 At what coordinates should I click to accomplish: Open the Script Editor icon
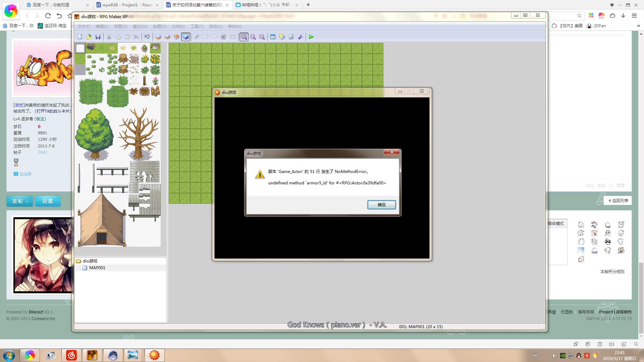pyautogui.click(x=291, y=37)
